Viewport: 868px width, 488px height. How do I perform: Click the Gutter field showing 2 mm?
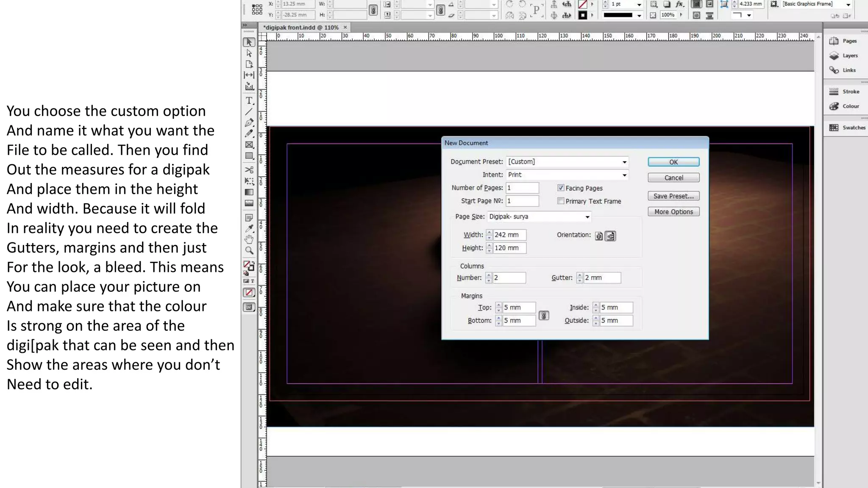[x=602, y=277]
